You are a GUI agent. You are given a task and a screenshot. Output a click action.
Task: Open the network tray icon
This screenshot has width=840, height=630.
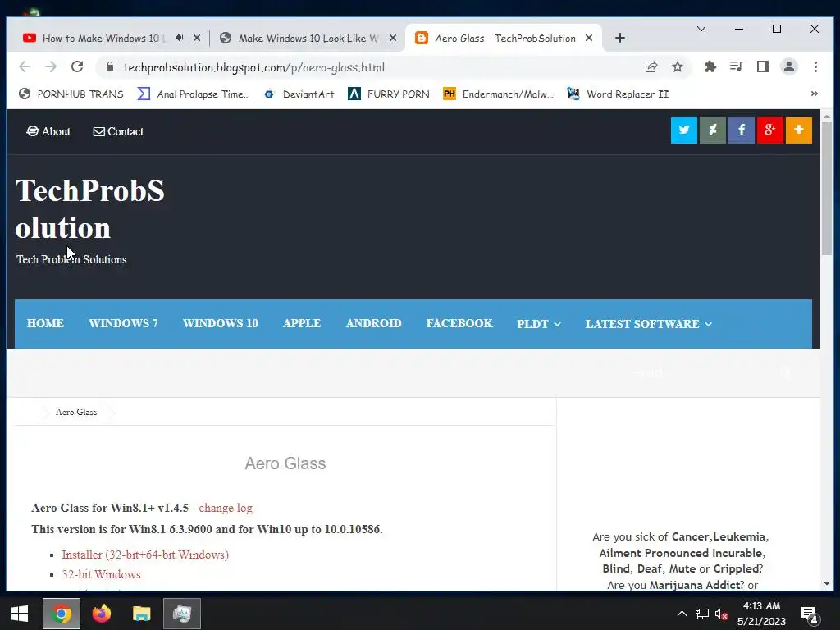(702, 614)
